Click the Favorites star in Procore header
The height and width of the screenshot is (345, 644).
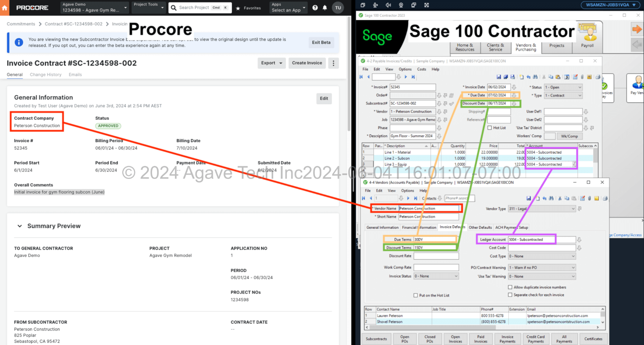click(x=238, y=8)
